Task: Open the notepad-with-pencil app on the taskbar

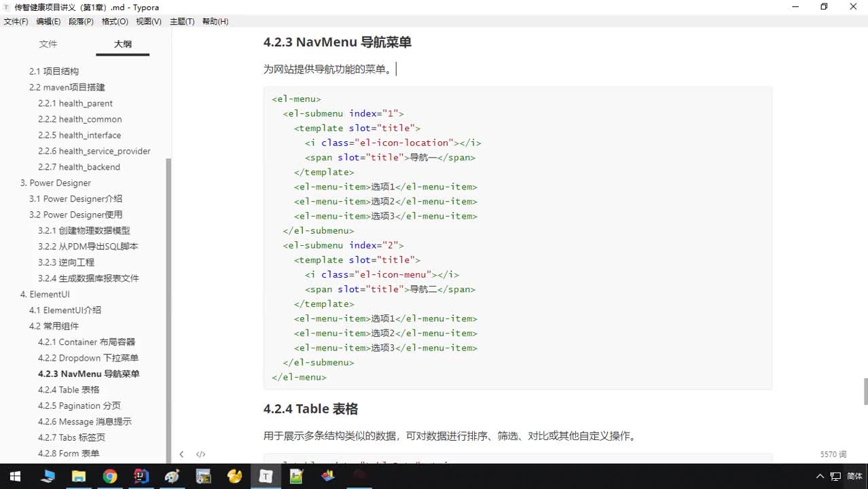Action: pyautogui.click(x=297, y=476)
